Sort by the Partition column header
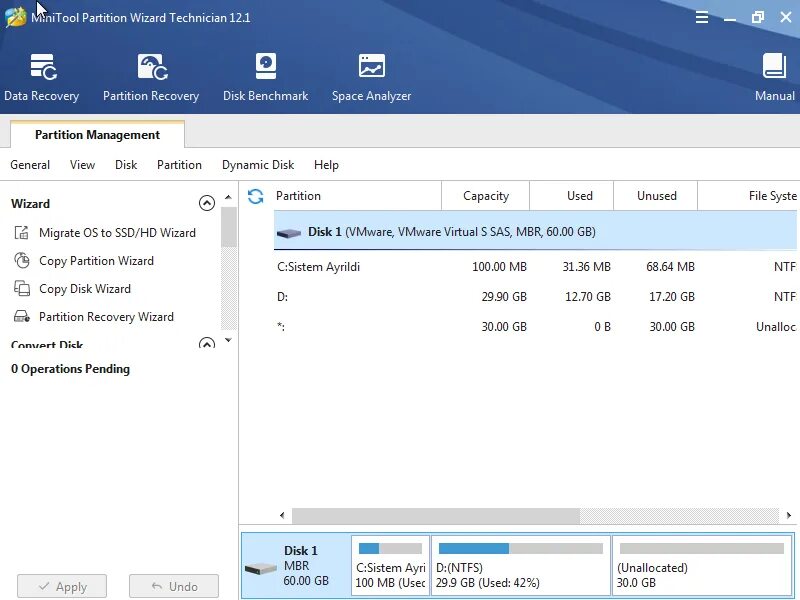The width and height of the screenshot is (800, 600). tap(357, 196)
